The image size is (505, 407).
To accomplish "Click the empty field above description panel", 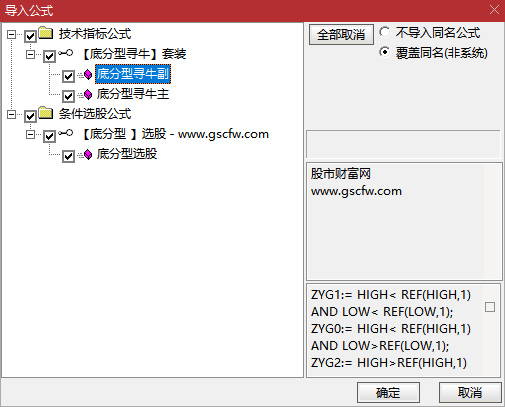I will 403,144.
